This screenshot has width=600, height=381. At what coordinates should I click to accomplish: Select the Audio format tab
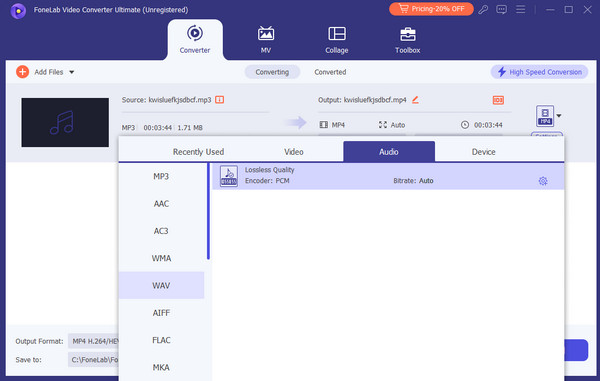[389, 151]
